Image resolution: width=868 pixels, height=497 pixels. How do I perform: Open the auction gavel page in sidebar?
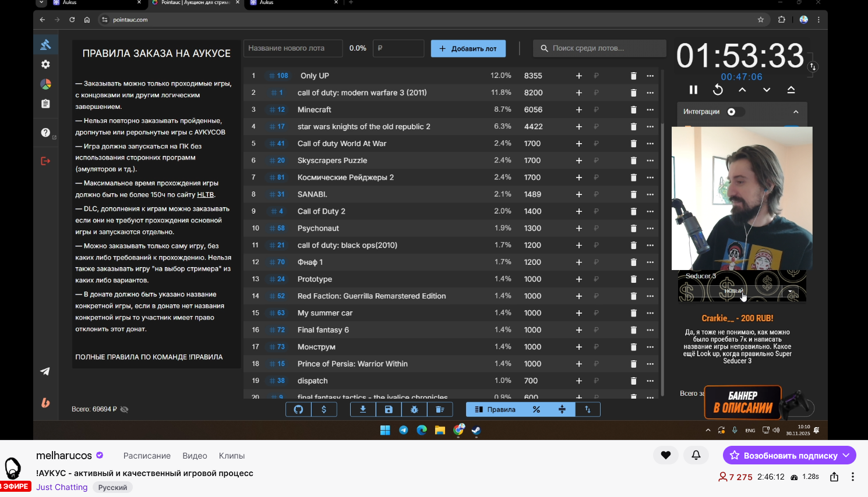(45, 44)
